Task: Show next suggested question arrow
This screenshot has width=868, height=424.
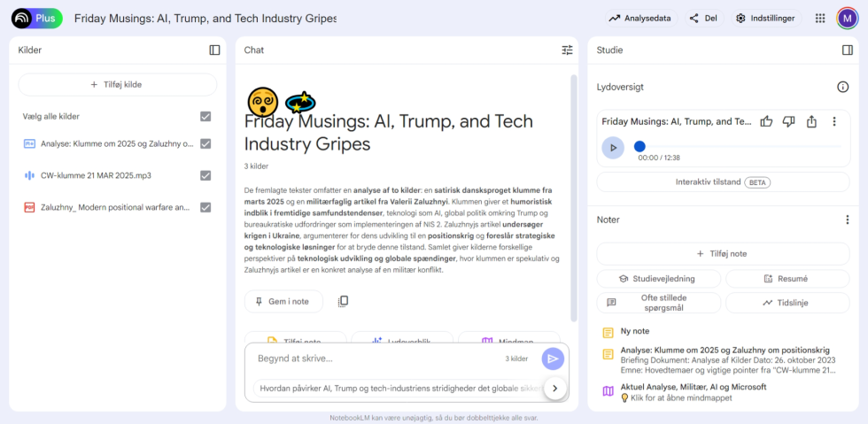Action: point(554,388)
